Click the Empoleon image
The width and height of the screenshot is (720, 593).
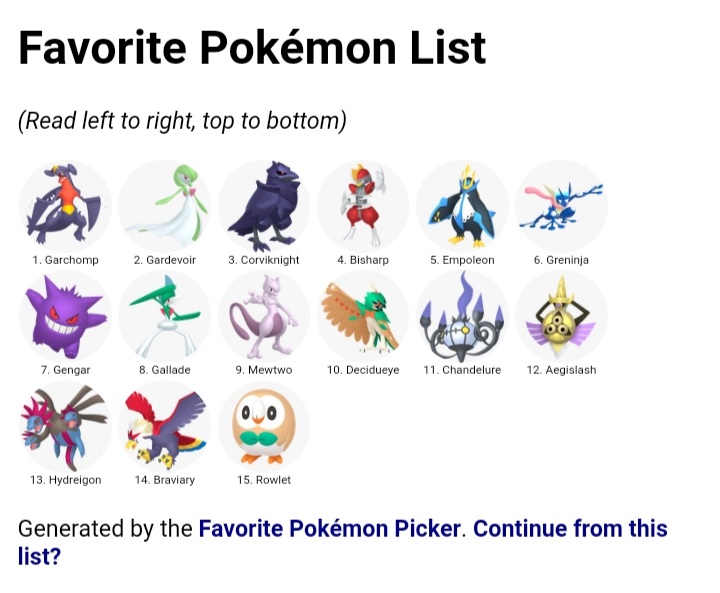point(462,205)
